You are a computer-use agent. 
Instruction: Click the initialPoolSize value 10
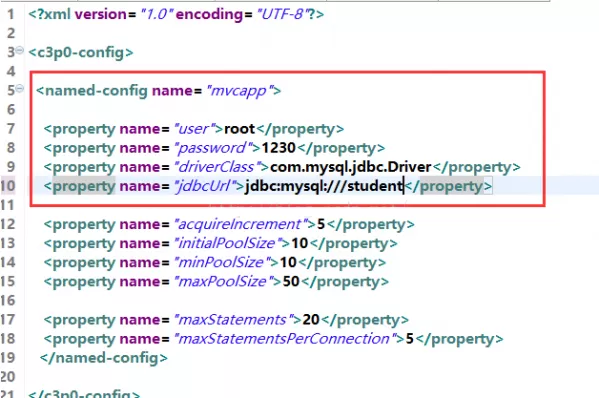click(300, 244)
